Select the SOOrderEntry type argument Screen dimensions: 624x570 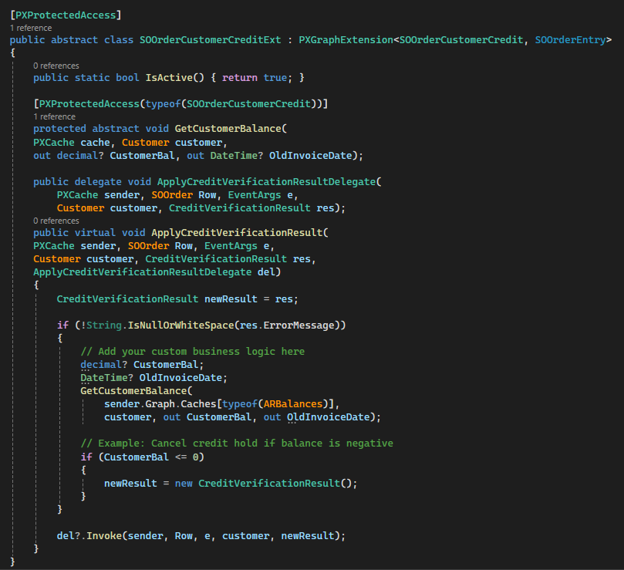571,40
